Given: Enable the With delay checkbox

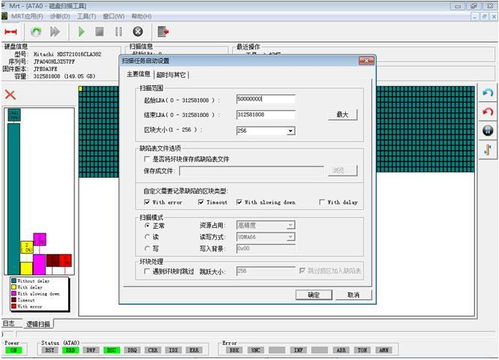Looking at the screenshot, I should click(322, 202).
